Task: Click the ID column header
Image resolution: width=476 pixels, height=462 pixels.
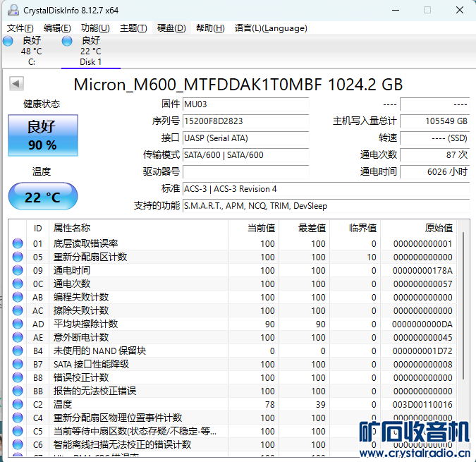Action: point(37,228)
